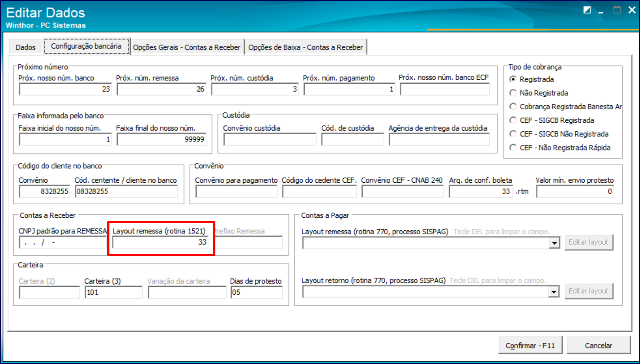Screen dimensions: 640x364
Task: Click the Faixa inicial do nosso núm. field
Action: point(65,139)
